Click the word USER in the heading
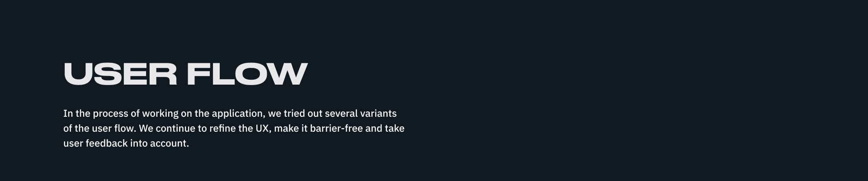The height and width of the screenshot is (181, 868). pyautogui.click(x=120, y=74)
